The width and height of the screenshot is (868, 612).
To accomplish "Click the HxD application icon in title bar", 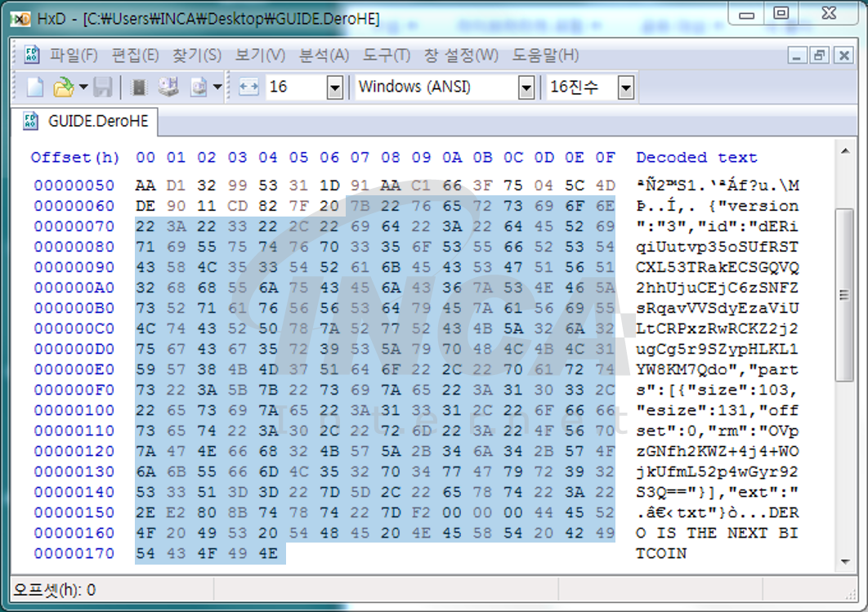I will [x=21, y=20].
